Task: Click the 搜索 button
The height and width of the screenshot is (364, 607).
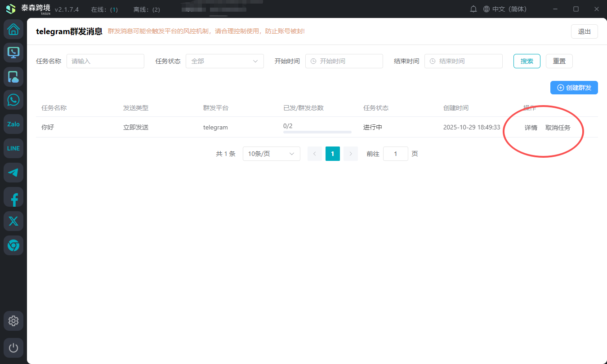Action: (x=527, y=61)
